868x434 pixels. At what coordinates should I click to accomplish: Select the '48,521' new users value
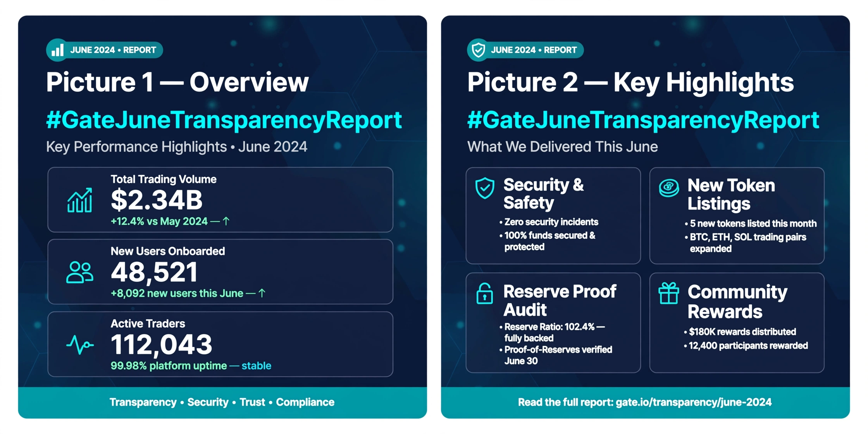[x=154, y=272]
